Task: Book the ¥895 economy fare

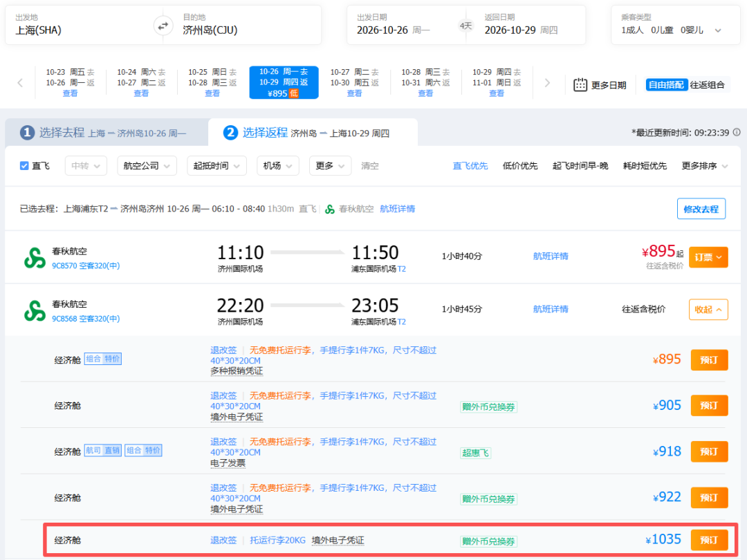Action: 710,360
